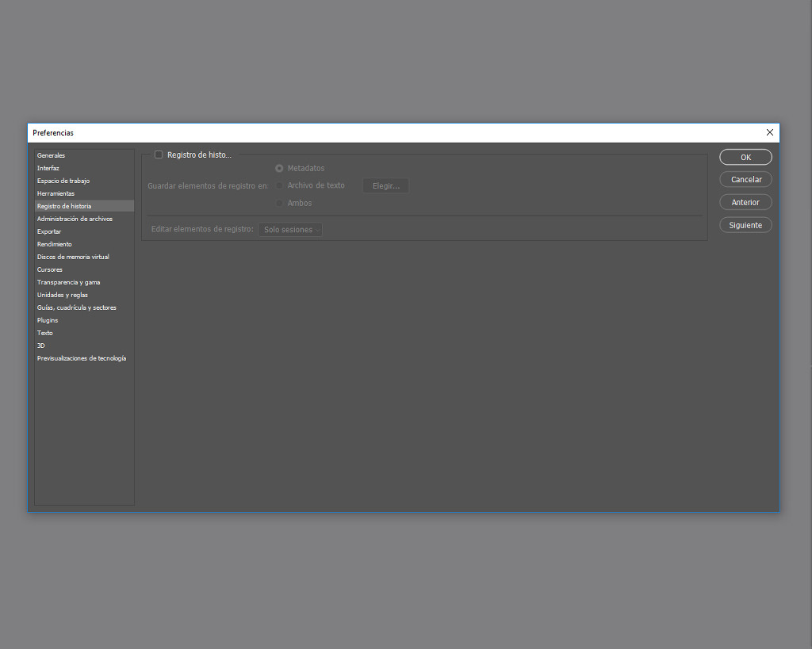Open "Previsualizaciones de tecnología" settings

click(82, 358)
